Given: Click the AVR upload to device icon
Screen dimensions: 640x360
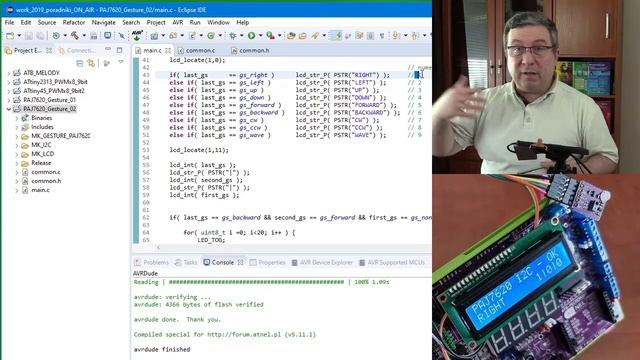Looking at the screenshot, I should pyautogui.click(x=137, y=36).
